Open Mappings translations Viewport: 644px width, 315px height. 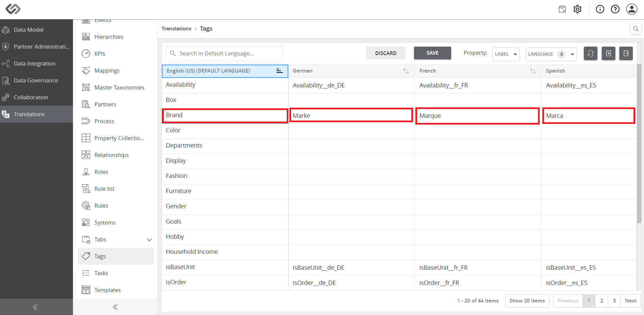coord(115,71)
